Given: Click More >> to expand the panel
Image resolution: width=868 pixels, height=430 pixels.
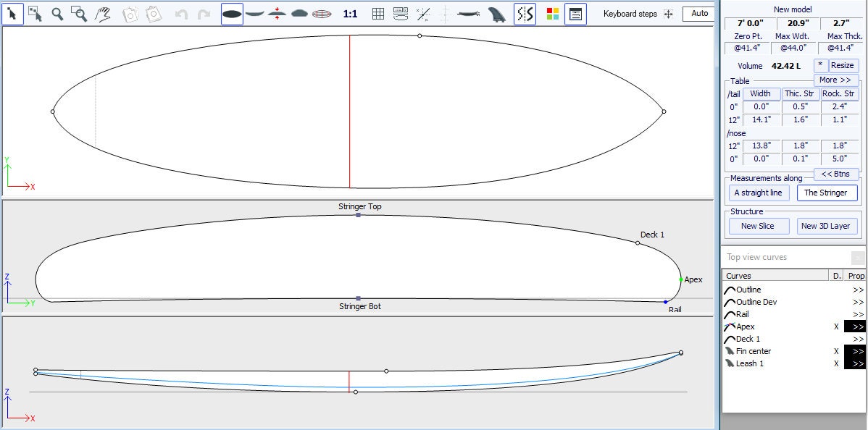Looking at the screenshot, I should pyautogui.click(x=836, y=80).
